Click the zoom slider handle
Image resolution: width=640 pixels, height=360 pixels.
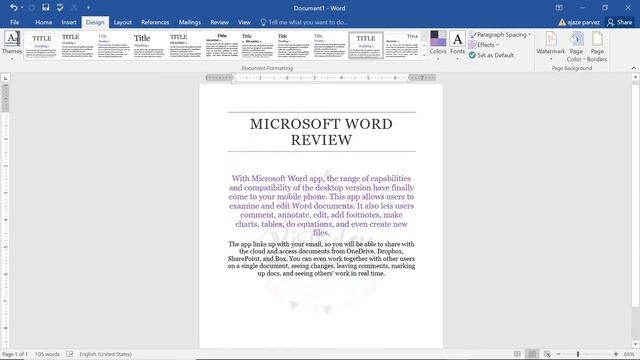578,354
